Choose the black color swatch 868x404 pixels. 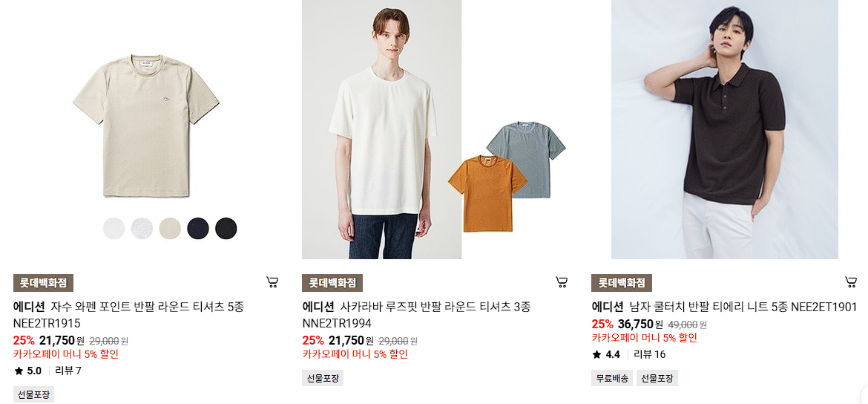(x=226, y=228)
